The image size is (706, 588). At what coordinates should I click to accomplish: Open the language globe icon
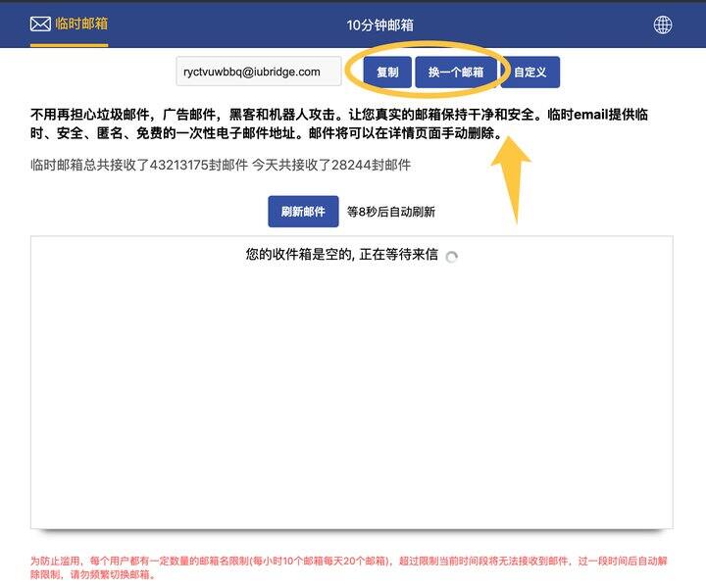coord(662,24)
